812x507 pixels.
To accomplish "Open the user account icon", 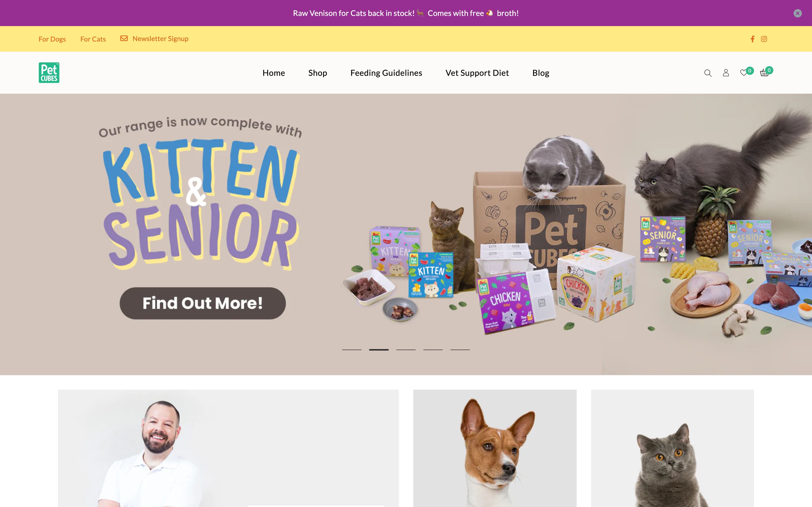I will tap(726, 73).
